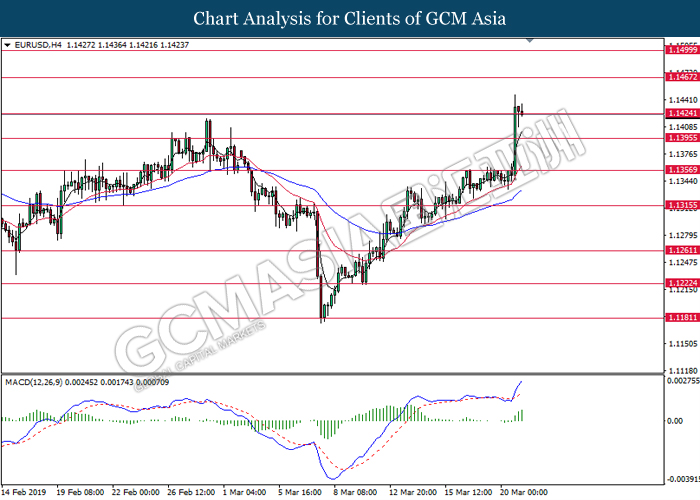Click the current price tag 1.14241
700x500 pixels.
coord(682,114)
